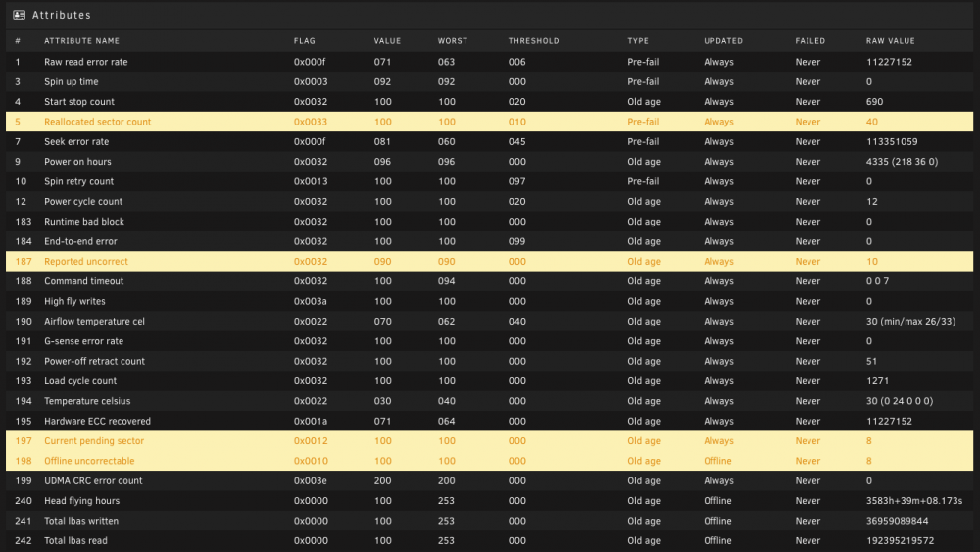This screenshot has height=552, width=980.
Task: Select highlighted Current pending sector row
Action: pos(489,441)
